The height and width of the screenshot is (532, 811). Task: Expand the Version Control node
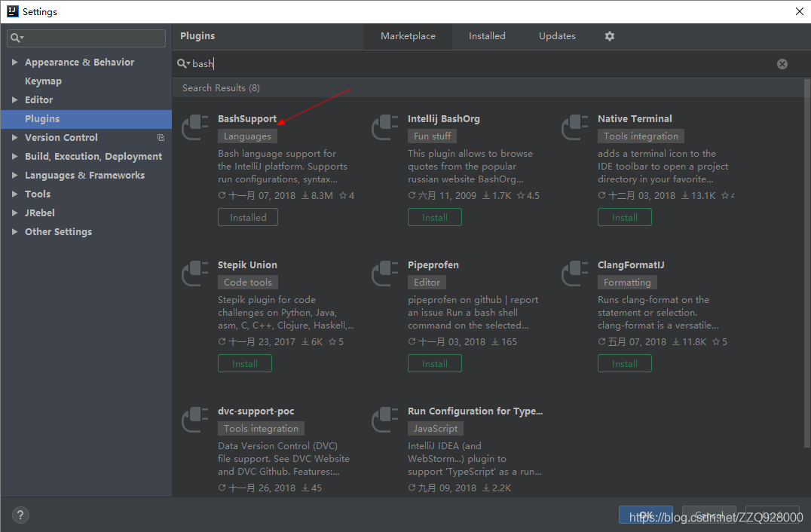(x=14, y=138)
